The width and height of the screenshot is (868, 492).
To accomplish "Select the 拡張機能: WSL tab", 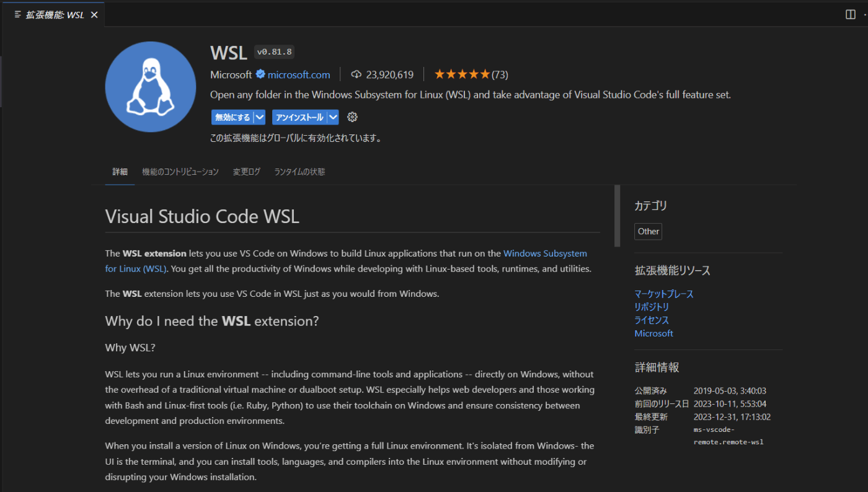I will 52,15.
